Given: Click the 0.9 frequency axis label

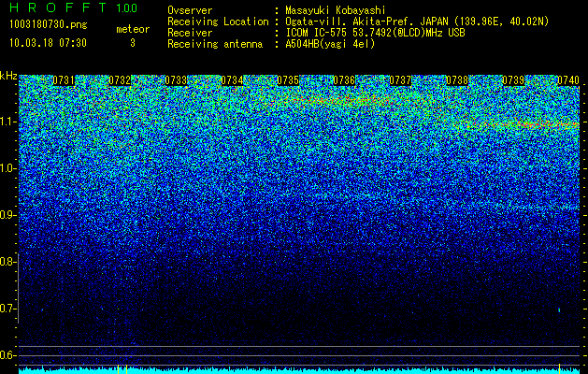Looking at the screenshot, I should point(7,215).
